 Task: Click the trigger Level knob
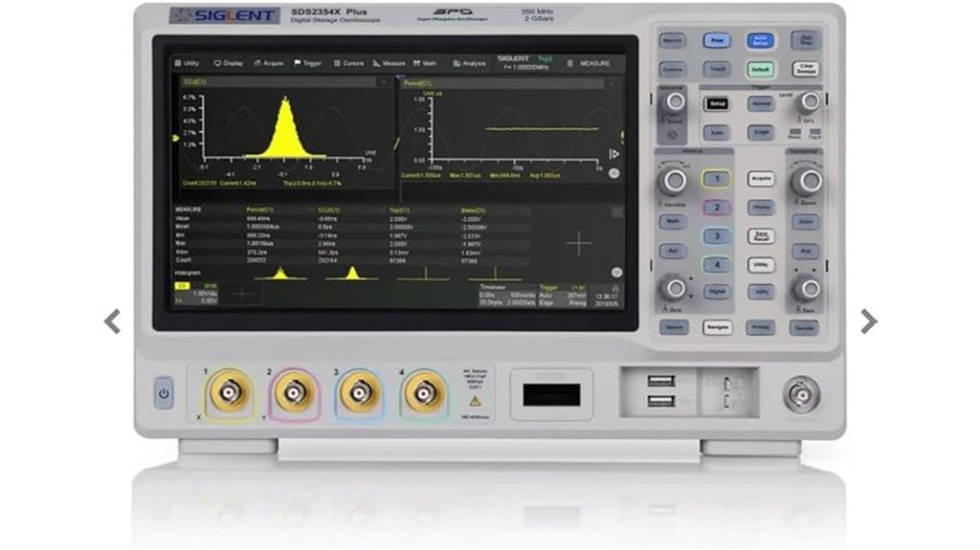pos(810,102)
